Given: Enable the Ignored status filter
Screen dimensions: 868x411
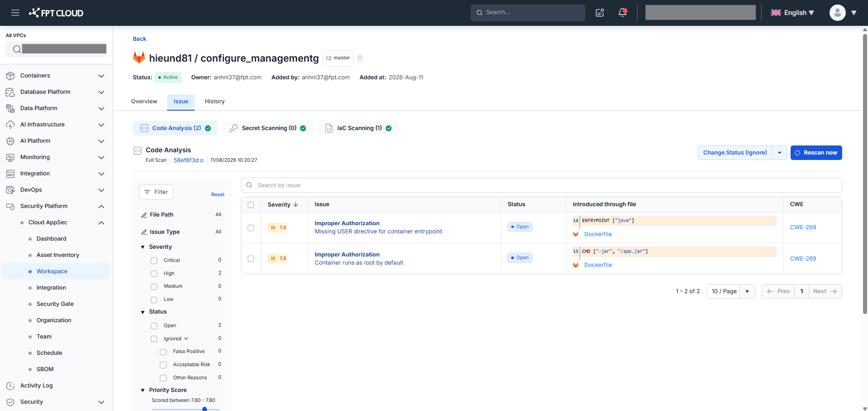Looking at the screenshot, I should 154,339.
